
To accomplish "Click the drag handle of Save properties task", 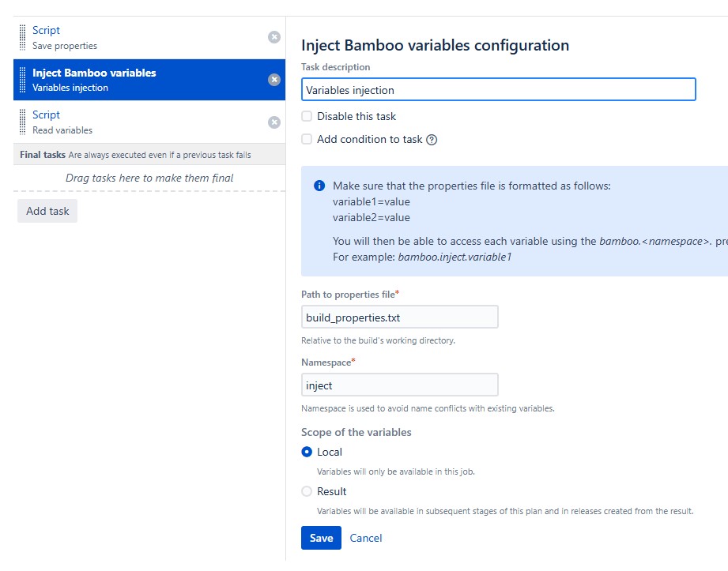I will (x=22, y=38).
